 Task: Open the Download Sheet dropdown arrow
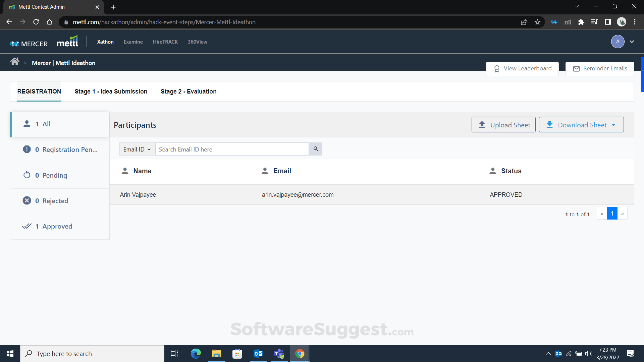tap(614, 124)
